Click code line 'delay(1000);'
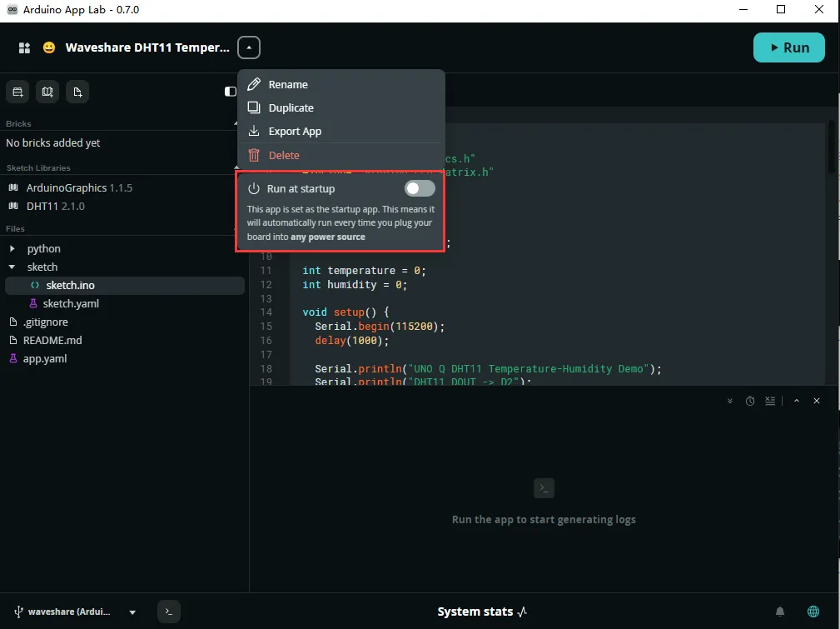The image size is (840, 629). [x=352, y=341]
